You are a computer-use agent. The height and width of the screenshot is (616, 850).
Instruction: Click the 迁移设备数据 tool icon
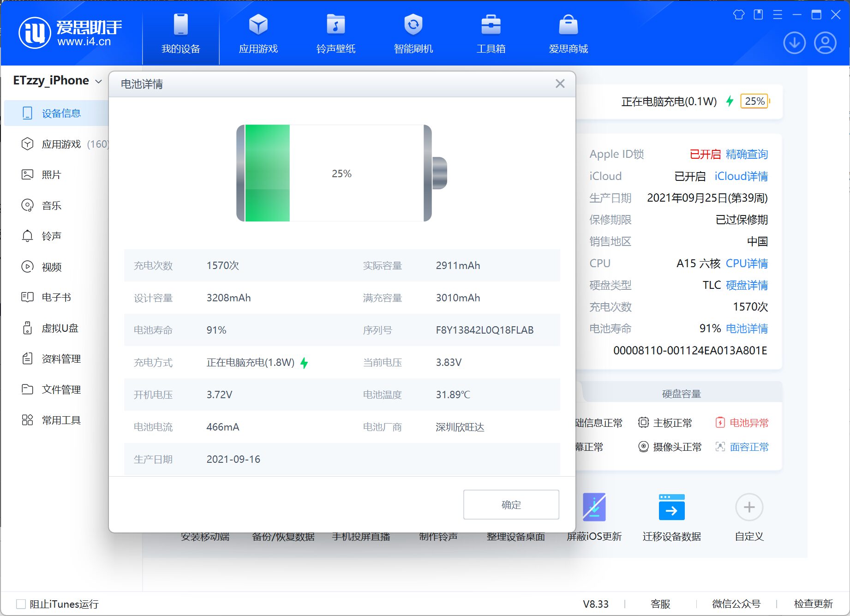671,507
